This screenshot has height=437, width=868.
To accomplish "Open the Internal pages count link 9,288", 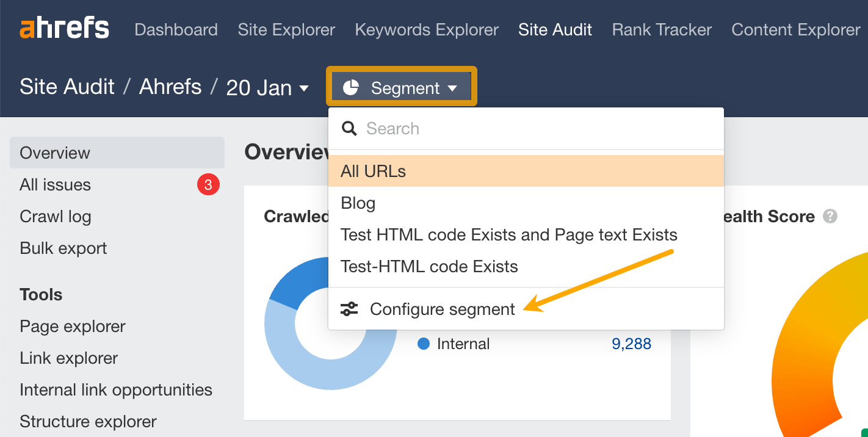I will coord(632,344).
